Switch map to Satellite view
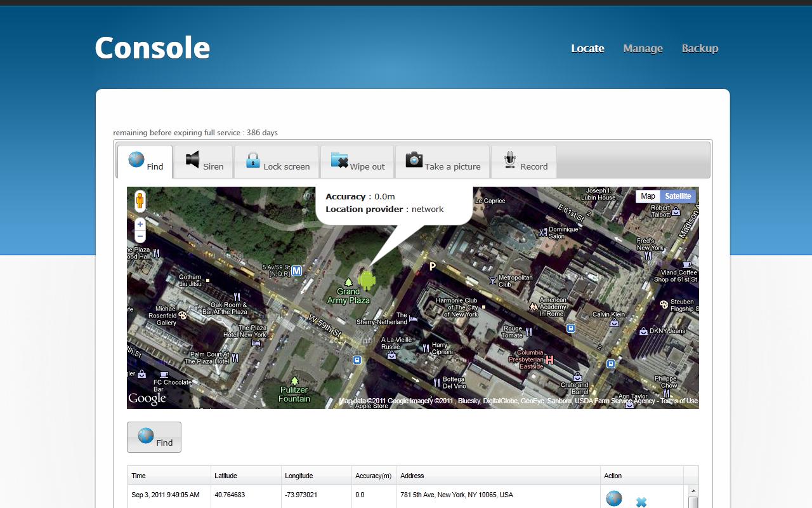The width and height of the screenshot is (812, 508). 678,196
